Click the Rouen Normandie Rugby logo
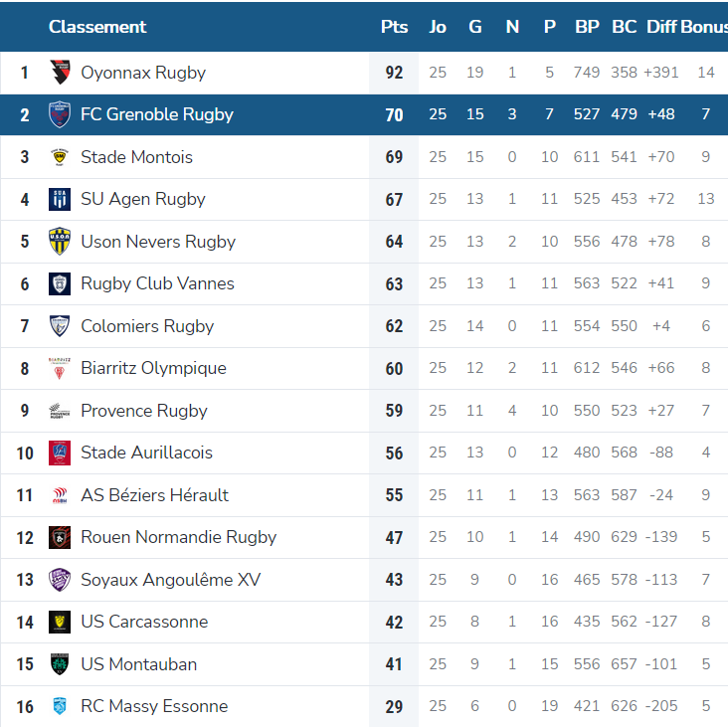The width and height of the screenshot is (728, 727). click(x=60, y=537)
